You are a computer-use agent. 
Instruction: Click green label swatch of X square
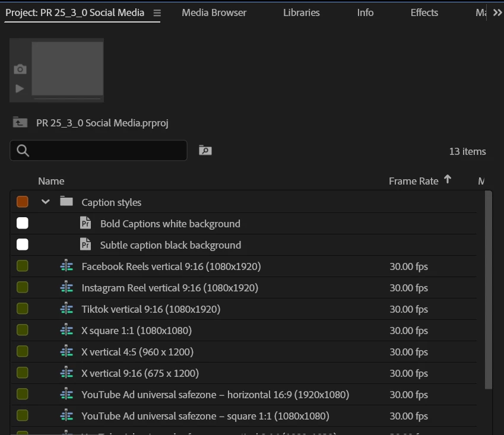[x=23, y=330]
